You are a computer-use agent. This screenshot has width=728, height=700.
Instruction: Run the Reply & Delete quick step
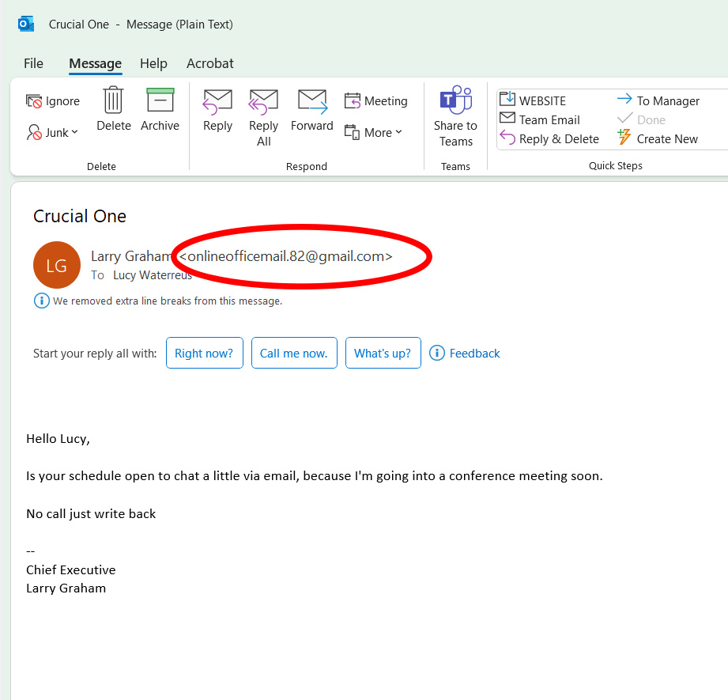tap(549, 138)
